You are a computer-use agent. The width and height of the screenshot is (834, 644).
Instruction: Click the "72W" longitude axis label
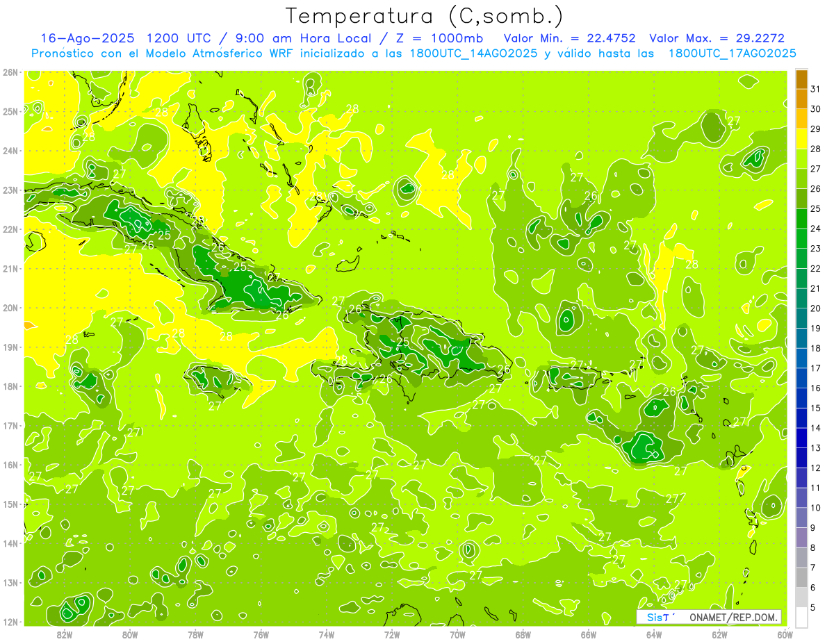tap(392, 634)
